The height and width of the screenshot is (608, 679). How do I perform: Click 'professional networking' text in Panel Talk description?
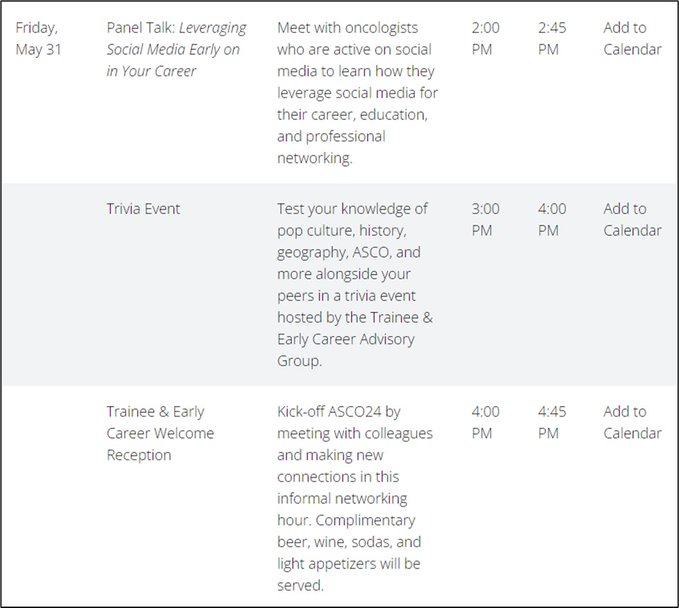click(x=331, y=147)
